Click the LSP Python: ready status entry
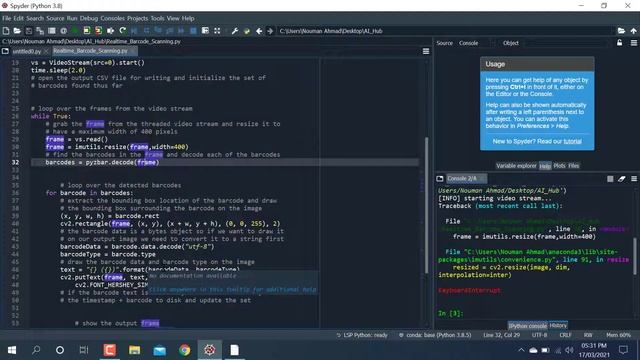 pos(362,335)
